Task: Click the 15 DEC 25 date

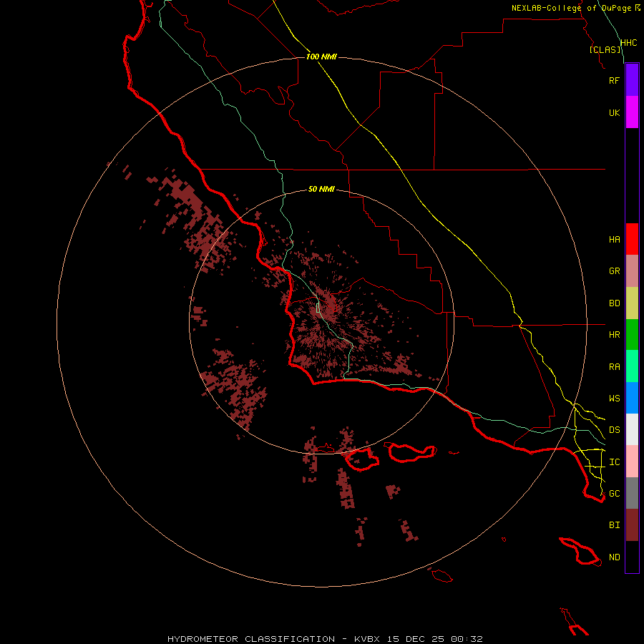Action: click(x=416, y=639)
